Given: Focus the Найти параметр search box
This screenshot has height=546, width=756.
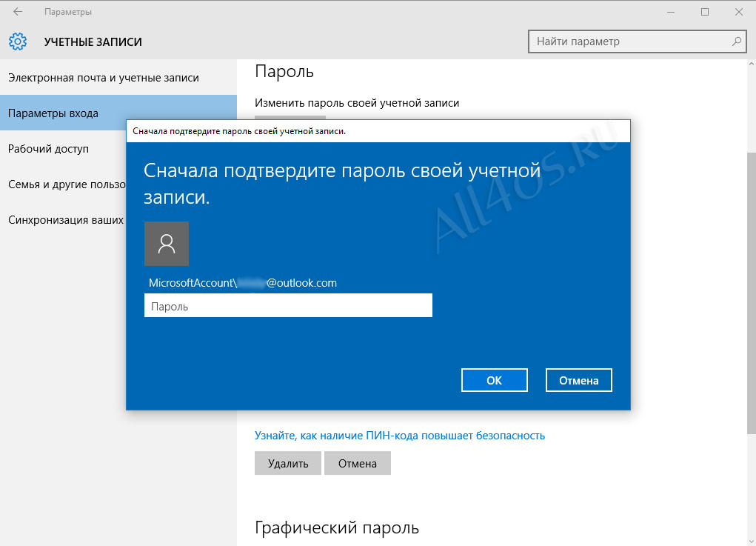Looking at the screenshot, I should (x=637, y=41).
